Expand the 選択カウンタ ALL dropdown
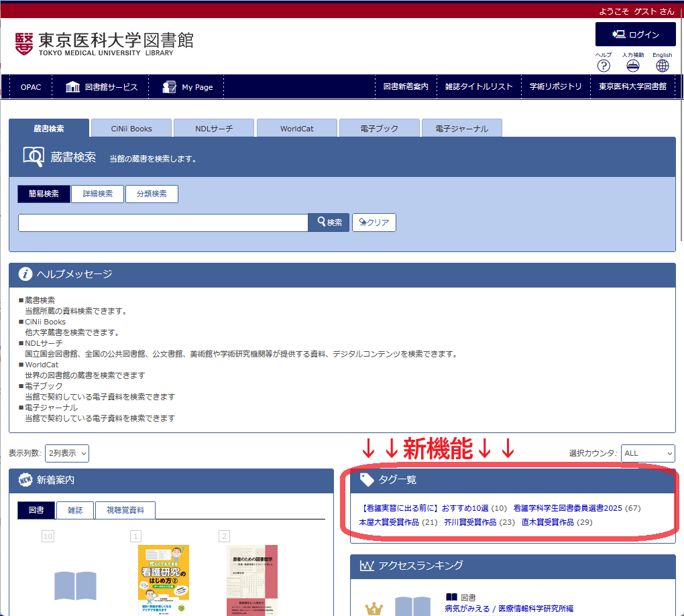Viewport: 684px width, 616px height. pyautogui.click(x=647, y=454)
